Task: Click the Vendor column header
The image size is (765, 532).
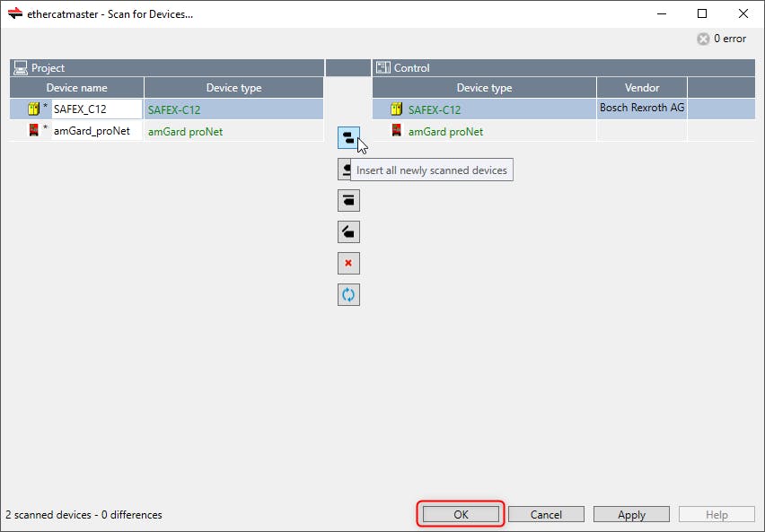Action: pyautogui.click(x=642, y=88)
